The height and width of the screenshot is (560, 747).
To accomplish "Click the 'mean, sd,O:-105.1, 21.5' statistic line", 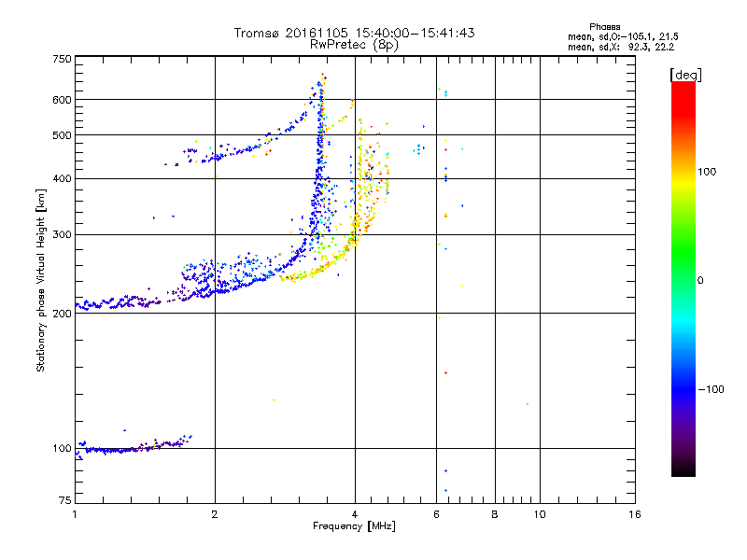I will coord(623,36).
